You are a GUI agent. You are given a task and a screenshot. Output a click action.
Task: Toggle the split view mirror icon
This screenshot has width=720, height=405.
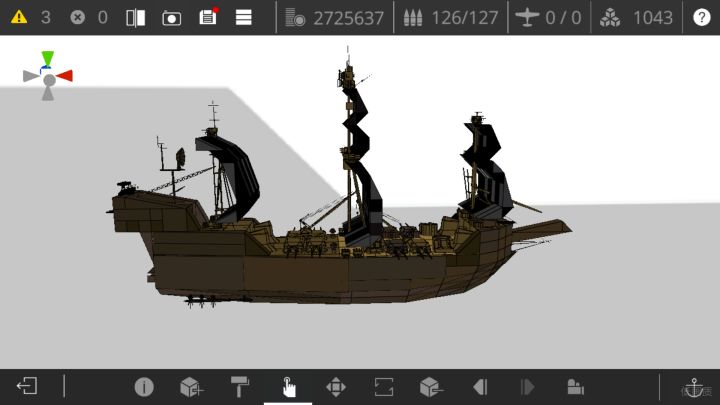point(136,17)
